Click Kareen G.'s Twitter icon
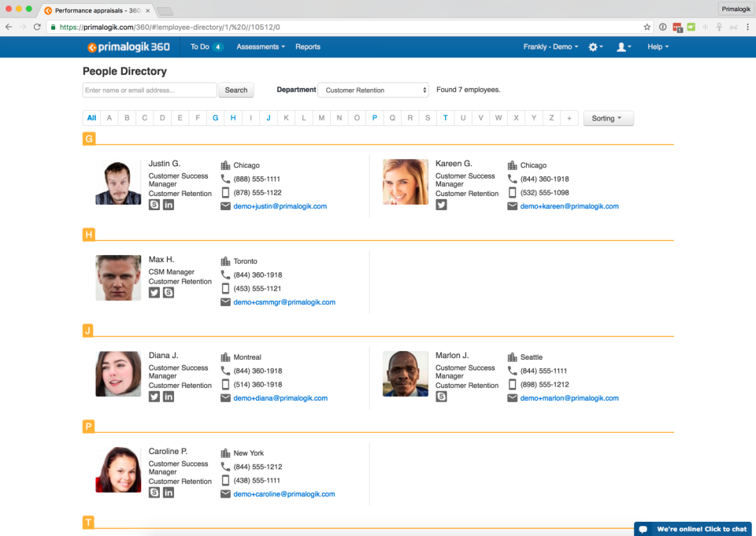Viewport: 756px width, 536px height. [x=441, y=205]
